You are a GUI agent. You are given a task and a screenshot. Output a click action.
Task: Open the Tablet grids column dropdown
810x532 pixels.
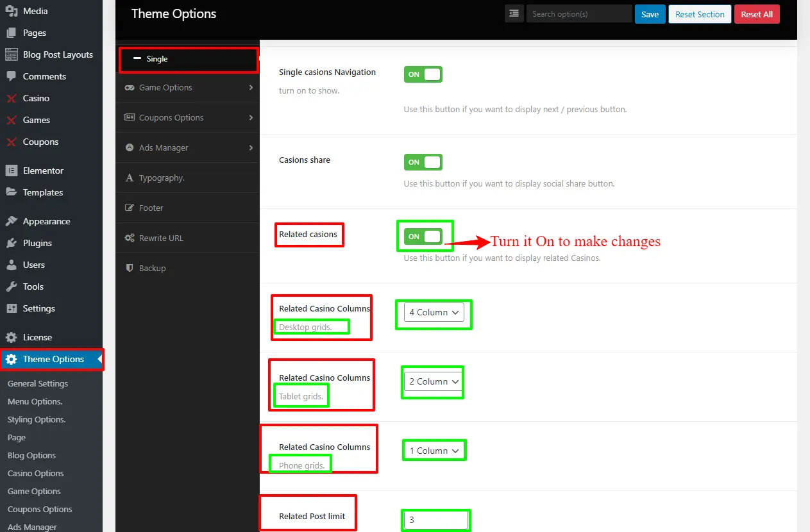click(434, 381)
